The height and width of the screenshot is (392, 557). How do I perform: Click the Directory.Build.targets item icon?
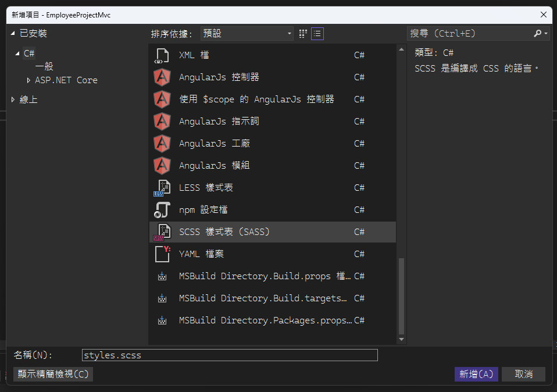click(x=162, y=298)
